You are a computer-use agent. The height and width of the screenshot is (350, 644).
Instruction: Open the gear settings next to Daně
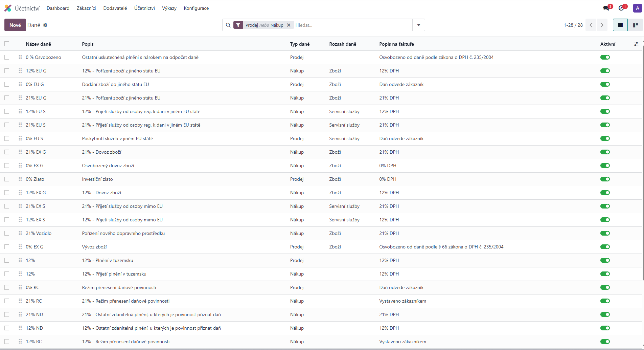(x=45, y=25)
